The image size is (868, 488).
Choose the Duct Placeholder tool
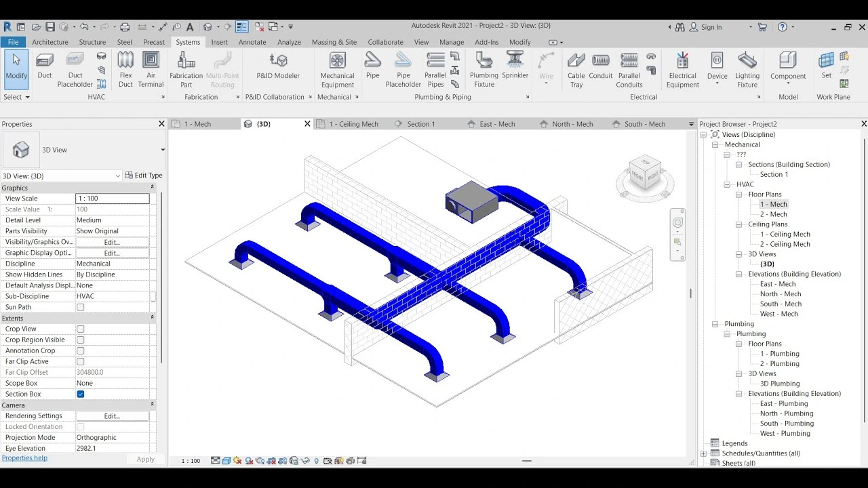tap(75, 70)
